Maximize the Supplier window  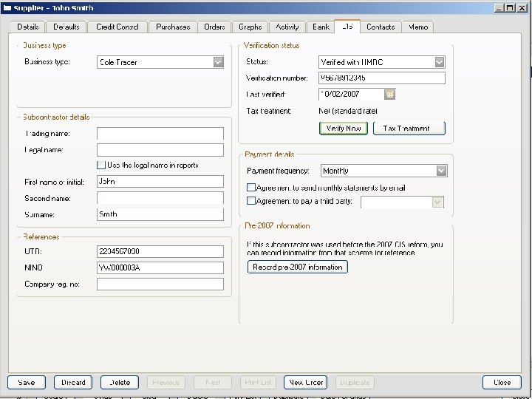[510, 8]
